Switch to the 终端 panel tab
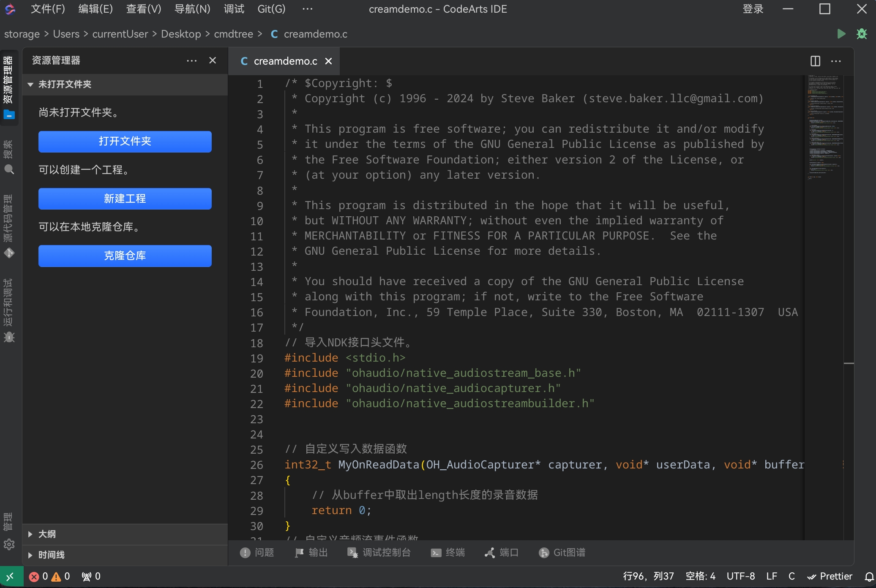Screen dimensions: 876x588 [448, 553]
